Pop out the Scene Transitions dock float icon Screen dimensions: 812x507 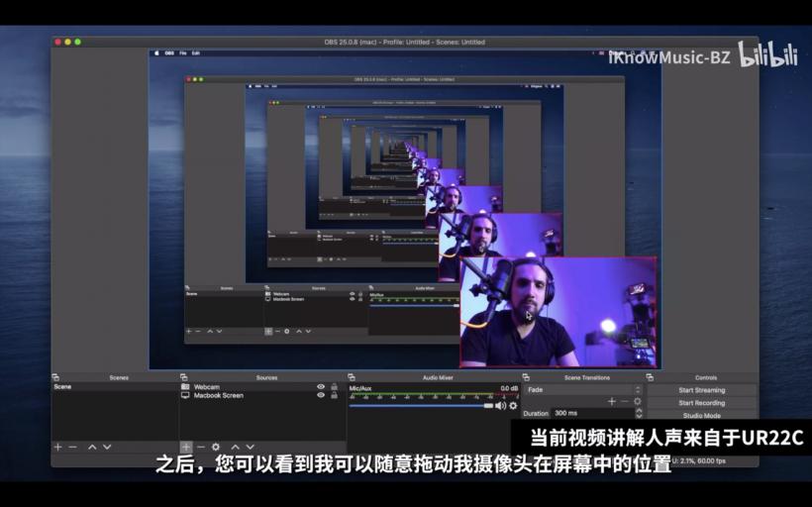tap(526, 377)
